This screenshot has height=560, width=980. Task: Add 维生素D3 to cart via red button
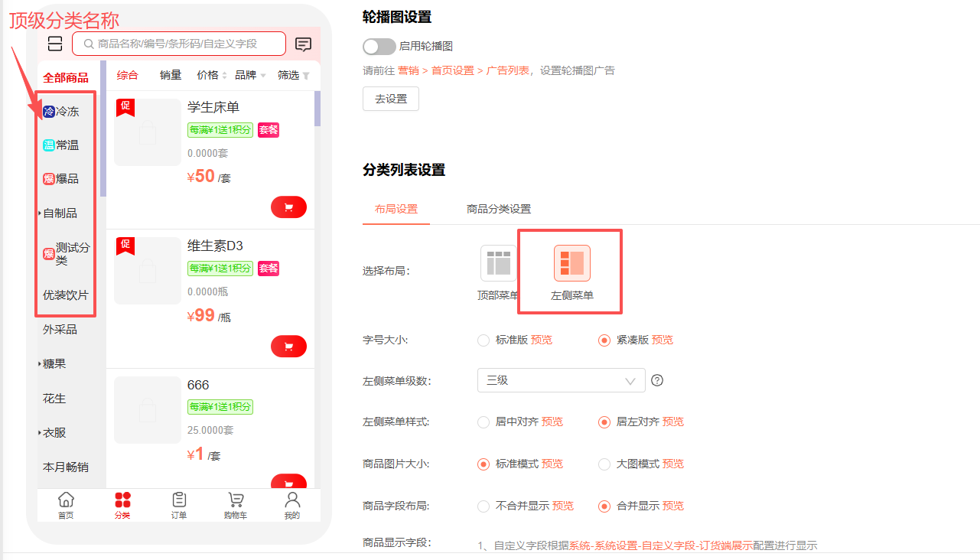point(288,347)
